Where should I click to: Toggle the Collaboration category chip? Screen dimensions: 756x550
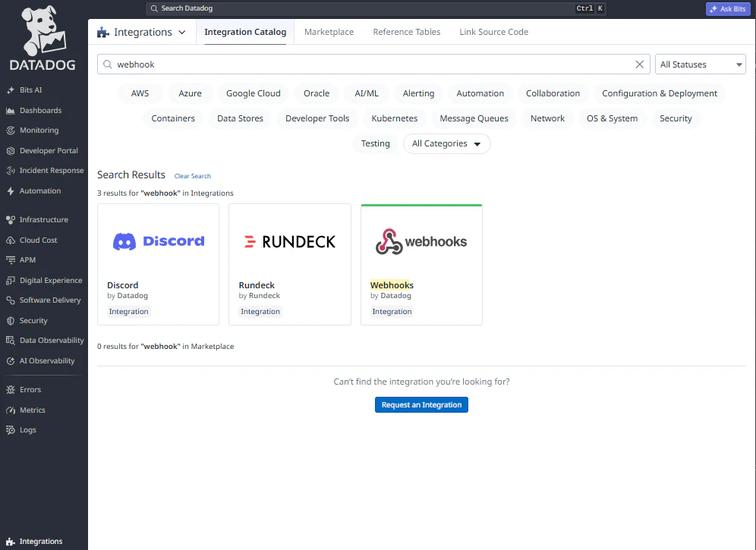pyautogui.click(x=553, y=93)
